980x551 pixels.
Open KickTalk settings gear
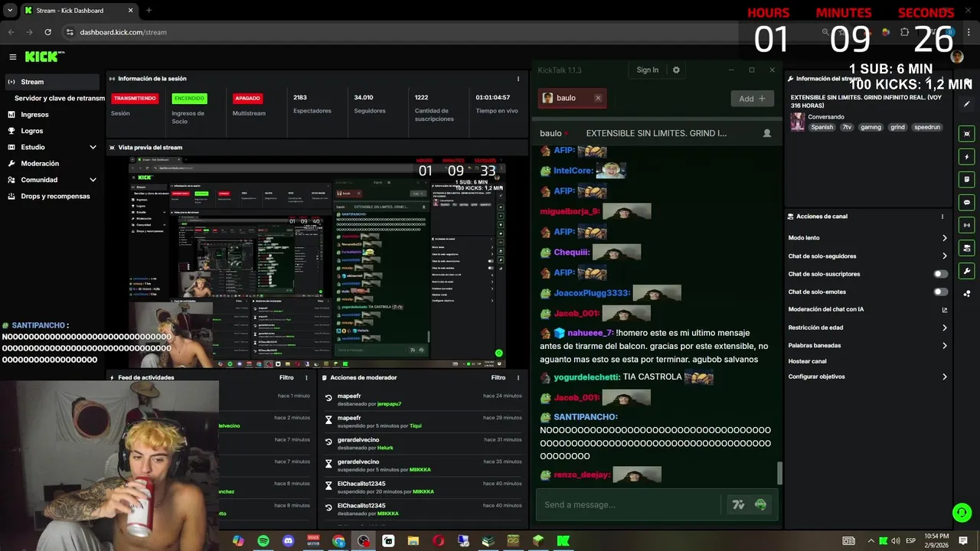[x=676, y=70]
